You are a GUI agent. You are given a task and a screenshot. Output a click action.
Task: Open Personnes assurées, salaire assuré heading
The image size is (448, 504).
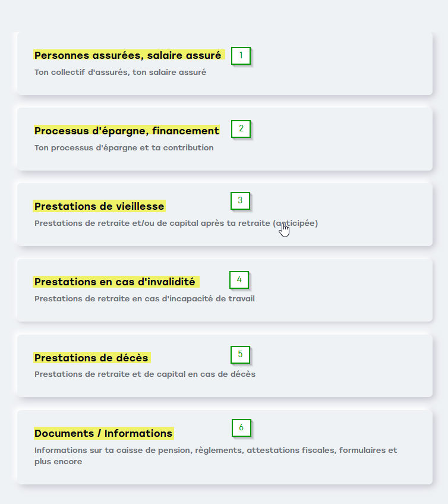coord(128,55)
